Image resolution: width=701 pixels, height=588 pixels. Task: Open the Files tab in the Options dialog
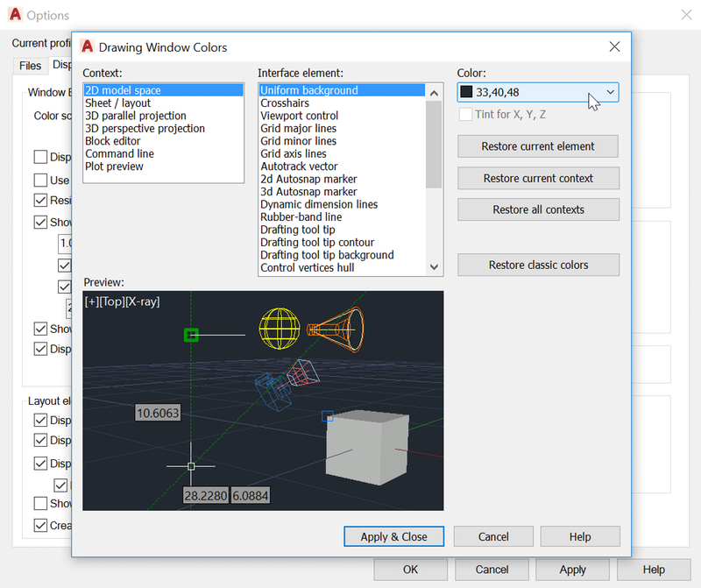click(29, 65)
